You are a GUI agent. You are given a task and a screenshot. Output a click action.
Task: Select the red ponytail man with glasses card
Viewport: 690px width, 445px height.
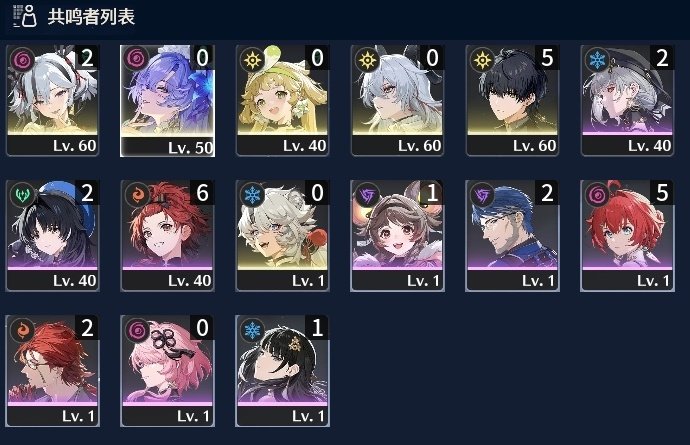coord(52,371)
